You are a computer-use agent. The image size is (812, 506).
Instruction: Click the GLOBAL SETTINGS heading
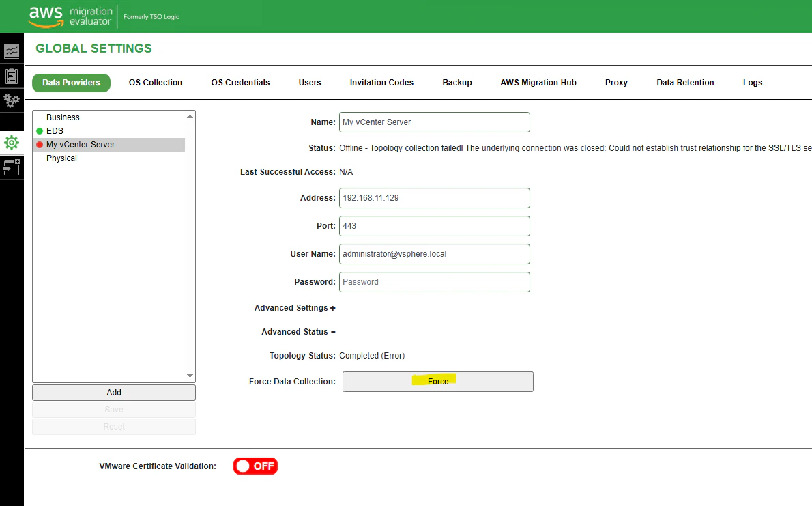tap(93, 48)
